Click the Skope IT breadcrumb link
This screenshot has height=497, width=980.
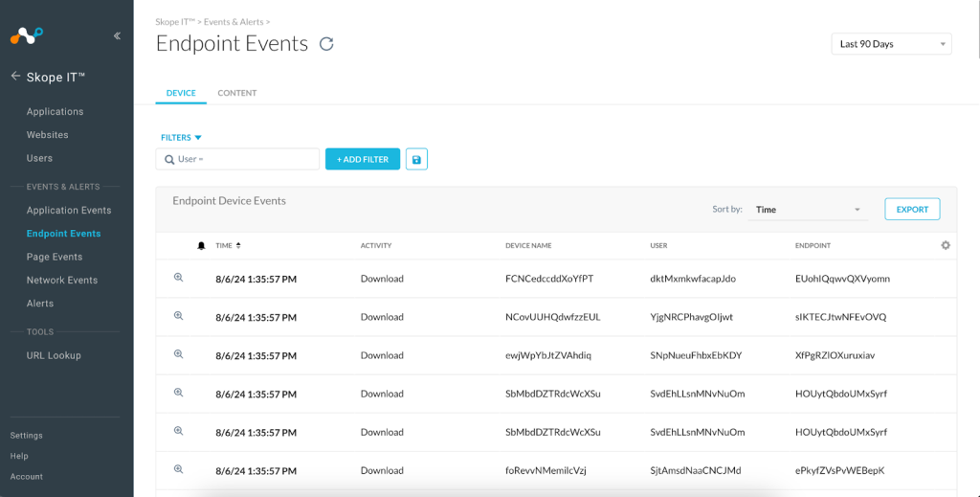176,22
